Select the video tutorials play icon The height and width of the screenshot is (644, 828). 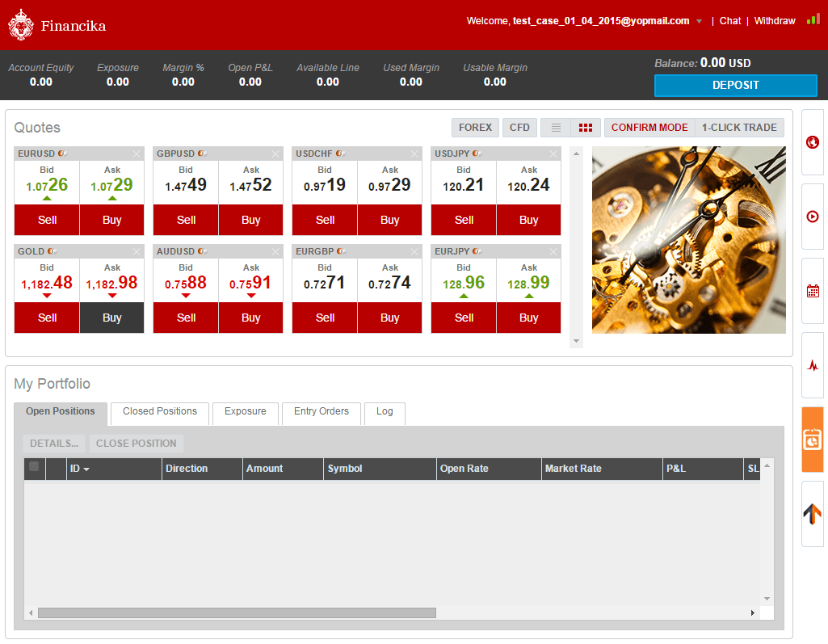(x=811, y=216)
